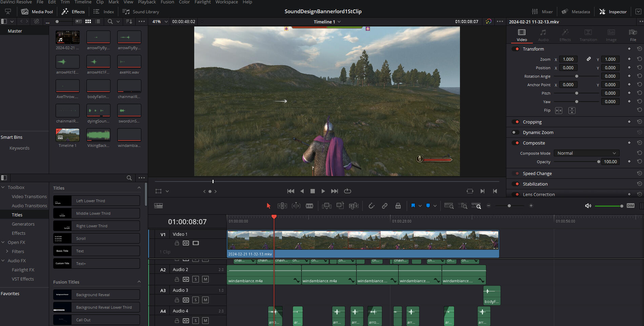Toggle the Linked Selection chain icon

coord(385,206)
